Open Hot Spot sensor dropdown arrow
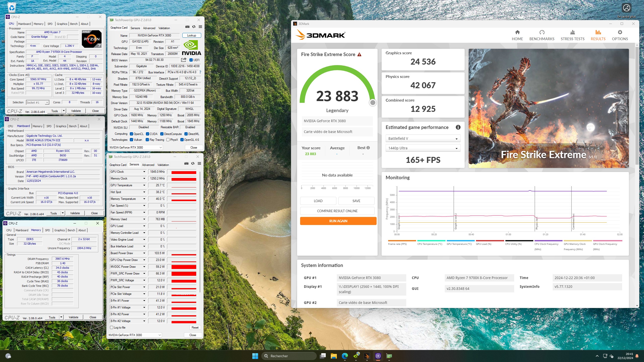This screenshot has width=644, height=362. point(144,192)
